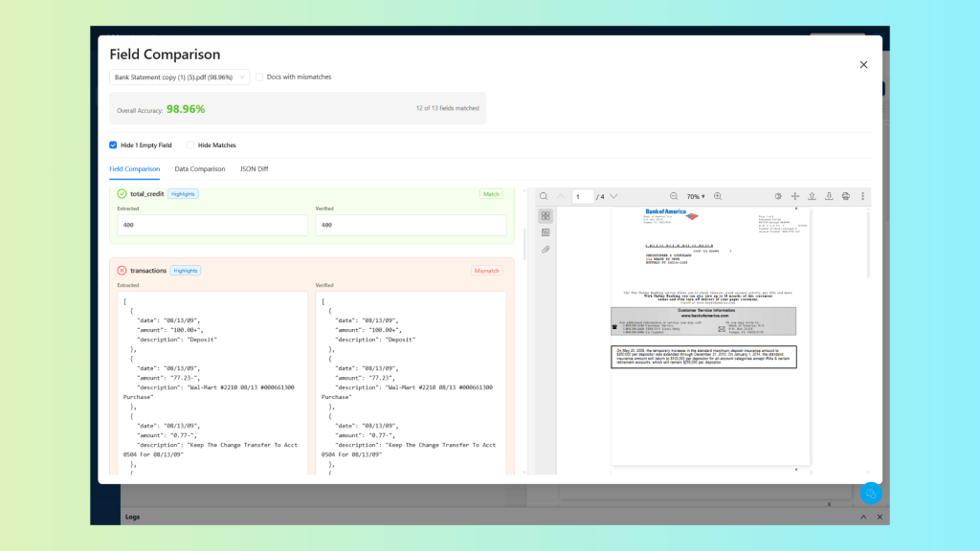The height and width of the screenshot is (551, 980).
Task: Open the Bank Statement document dropdown
Action: coord(179,77)
